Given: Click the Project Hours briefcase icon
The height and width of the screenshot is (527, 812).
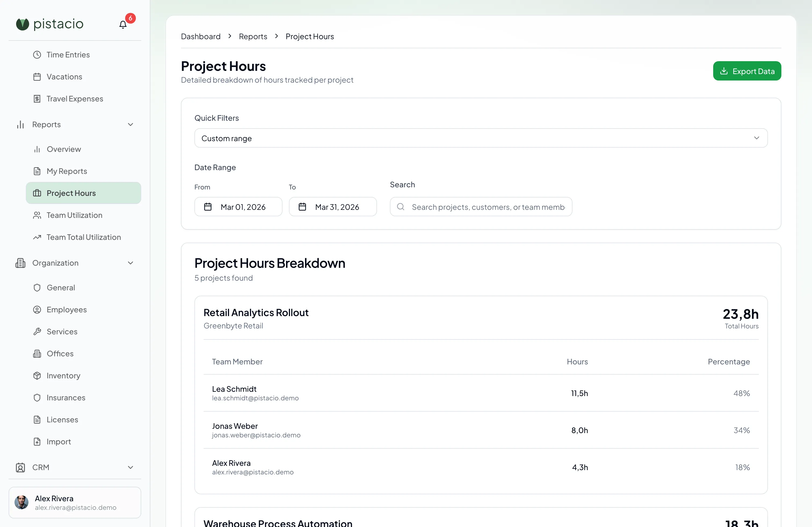Looking at the screenshot, I should tap(37, 193).
